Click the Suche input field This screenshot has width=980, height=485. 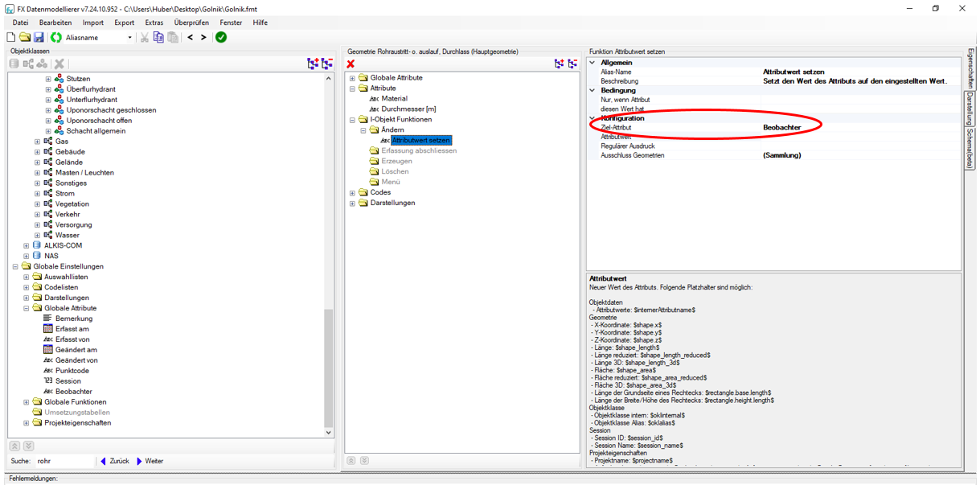pos(64,461)
